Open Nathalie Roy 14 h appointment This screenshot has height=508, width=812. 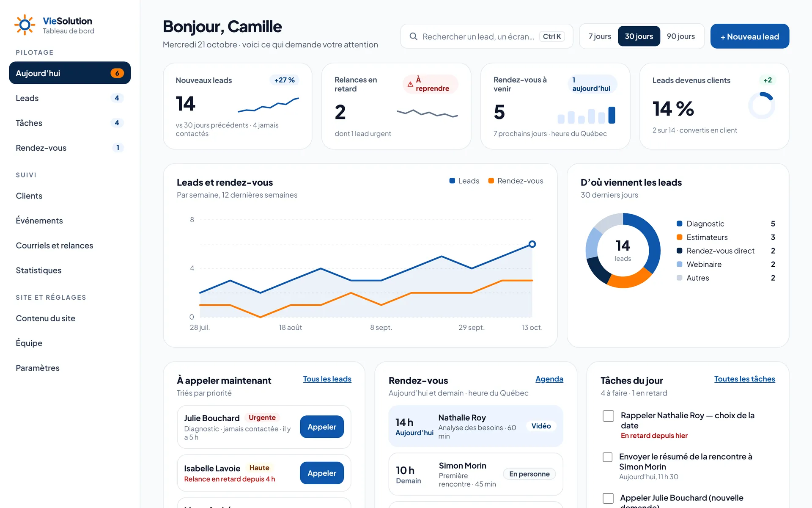coord(476,426)
